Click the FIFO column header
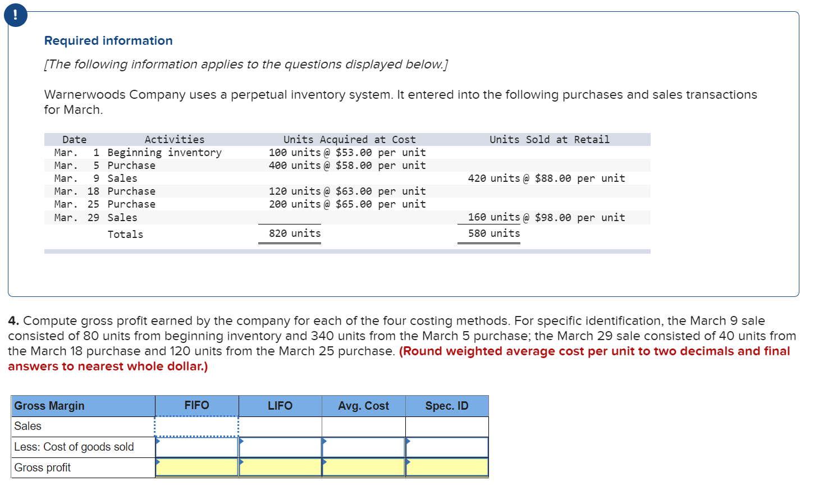The image size is (837, 504). (196, 406)
